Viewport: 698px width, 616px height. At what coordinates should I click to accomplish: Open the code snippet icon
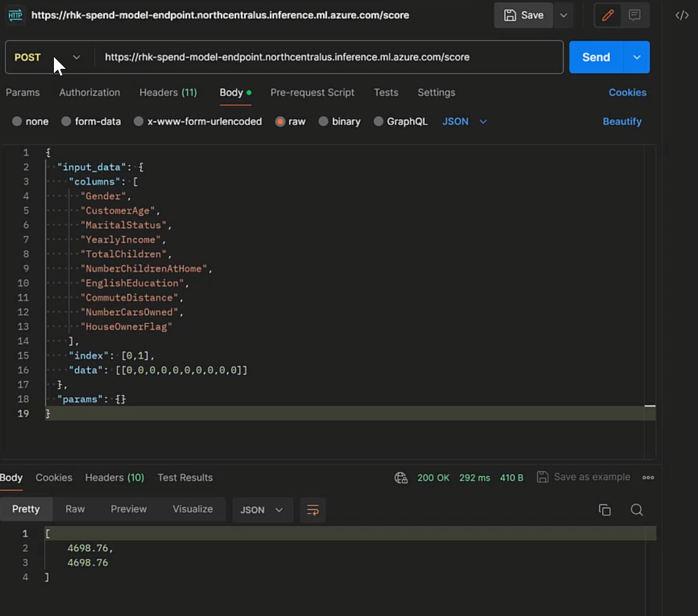(682, 15)
